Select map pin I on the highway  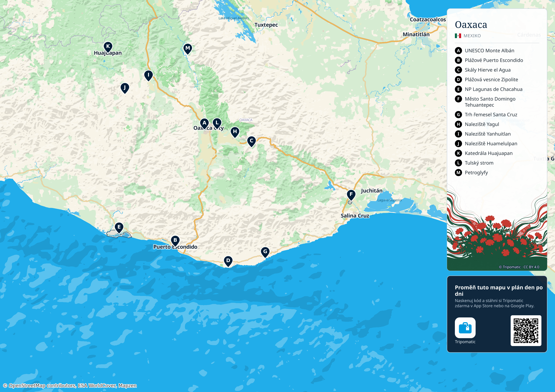click(148, 76)
